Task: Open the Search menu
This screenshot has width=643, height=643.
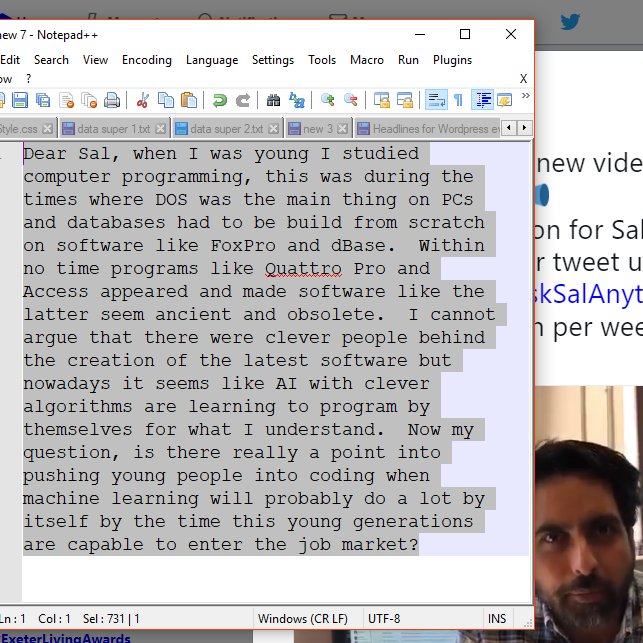Action: [51, 60]
